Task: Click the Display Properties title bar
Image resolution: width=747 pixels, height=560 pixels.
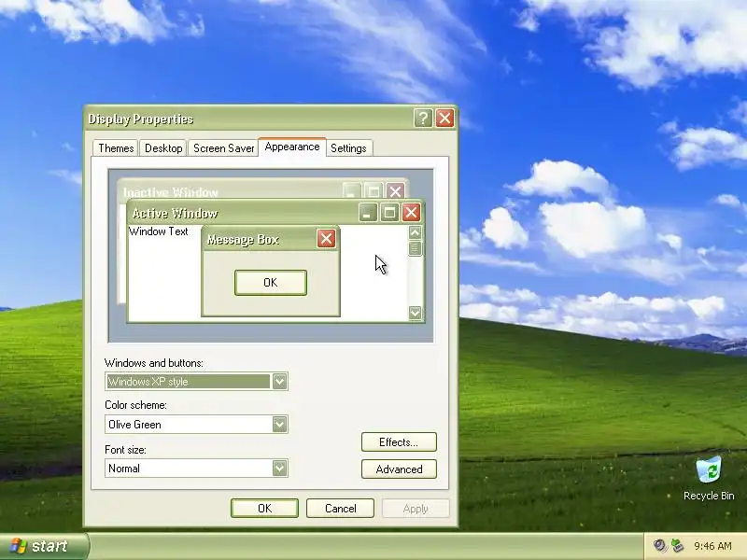Action: click(x=271, y=119)
